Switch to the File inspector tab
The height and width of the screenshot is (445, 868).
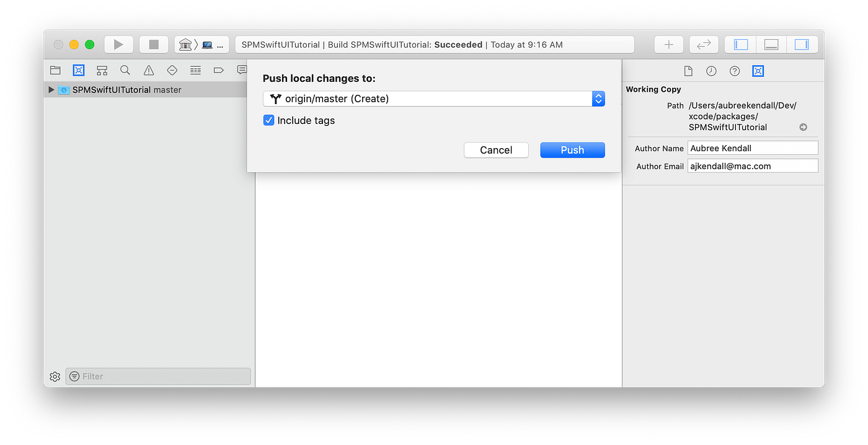tap(688, 71)
